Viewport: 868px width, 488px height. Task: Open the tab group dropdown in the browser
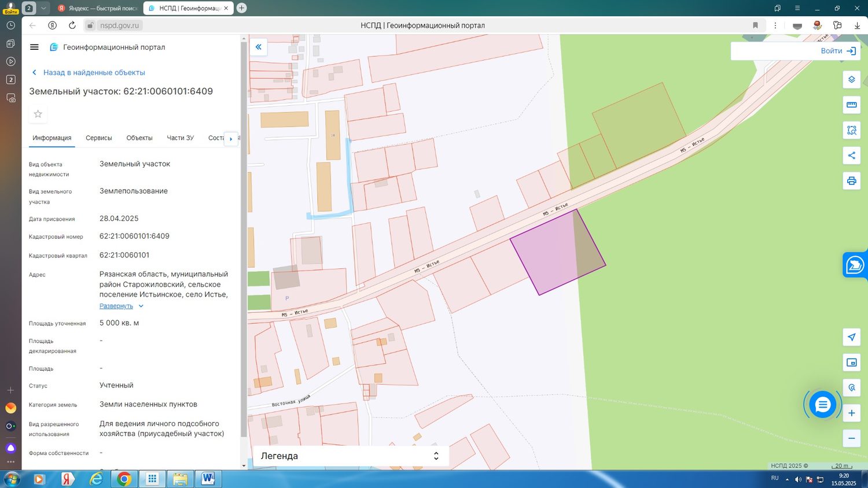pyautogui.click(x=43, y=8)
